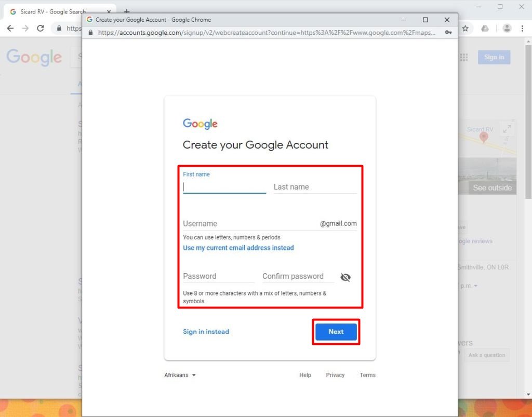Click Use my current email address instead
Screen dimensions: 532x417
(238, 248)
